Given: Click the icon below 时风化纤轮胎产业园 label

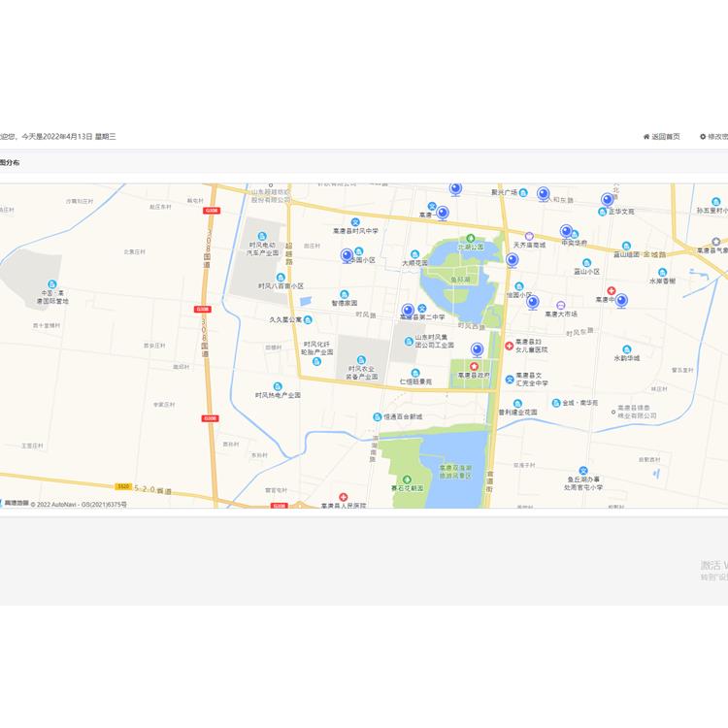Looking at the screenshot, I should coord(316,362).
